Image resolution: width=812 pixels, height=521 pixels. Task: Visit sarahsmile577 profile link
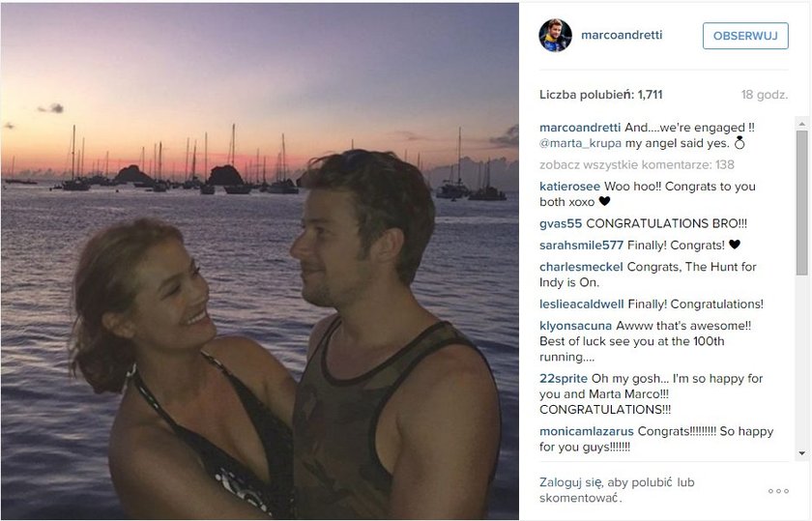[x=581, y=246]
